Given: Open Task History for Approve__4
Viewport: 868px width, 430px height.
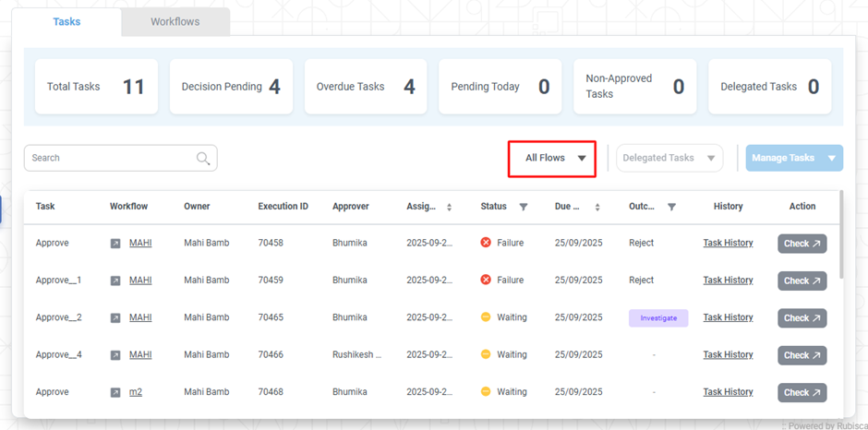Looking at the screenshot, I should coord(728,355).
